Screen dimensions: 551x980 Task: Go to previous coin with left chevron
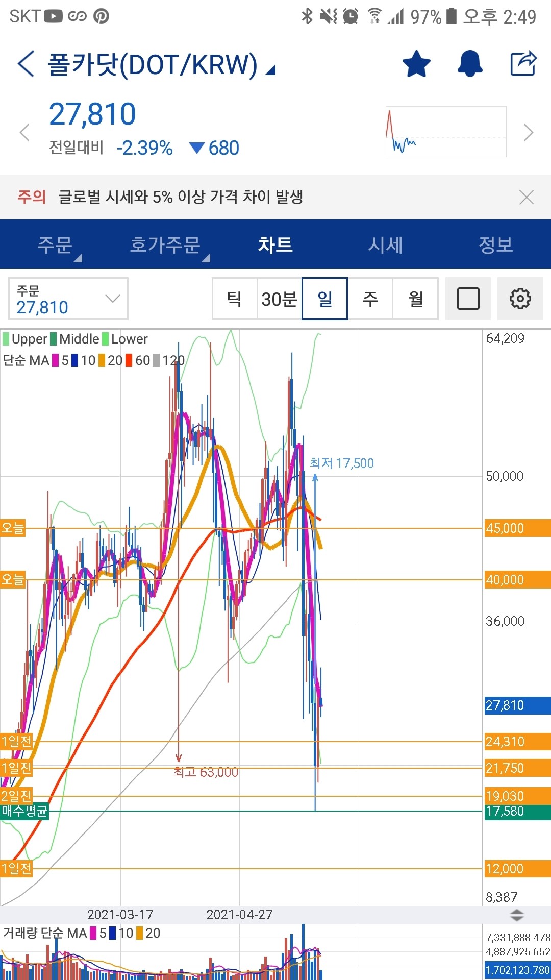(x=24, y=133)
